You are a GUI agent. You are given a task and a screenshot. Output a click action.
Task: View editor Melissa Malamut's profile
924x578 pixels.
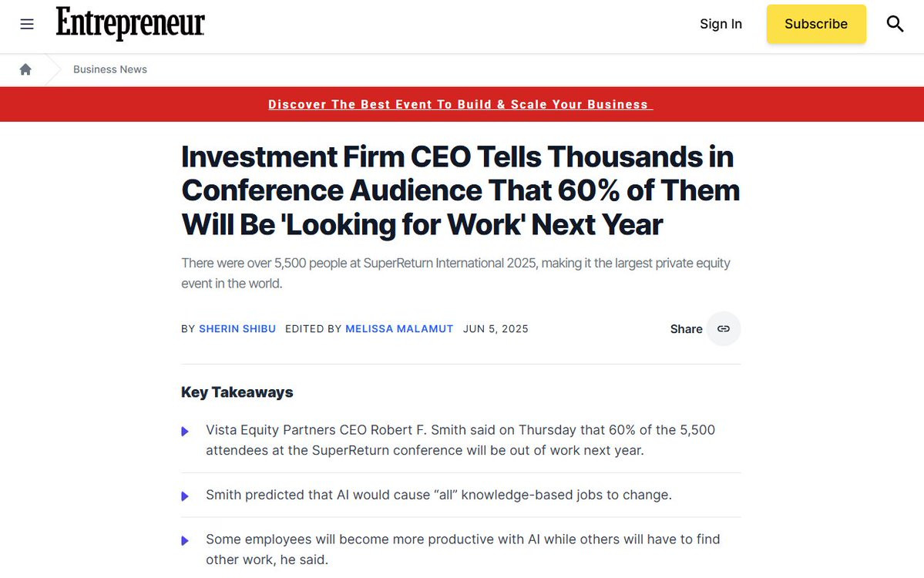click(x=399, y=329)
